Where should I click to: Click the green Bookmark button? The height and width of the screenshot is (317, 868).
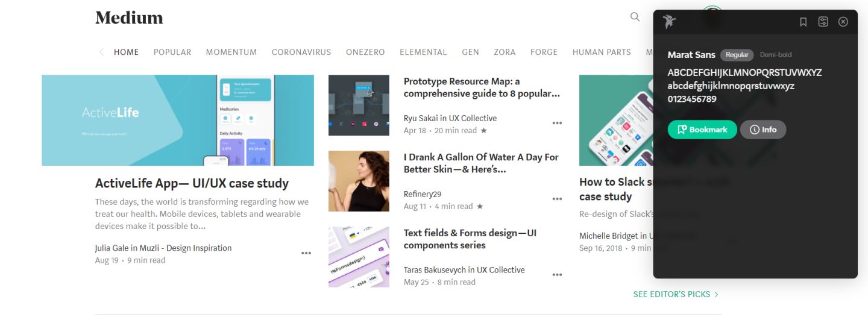702,130
